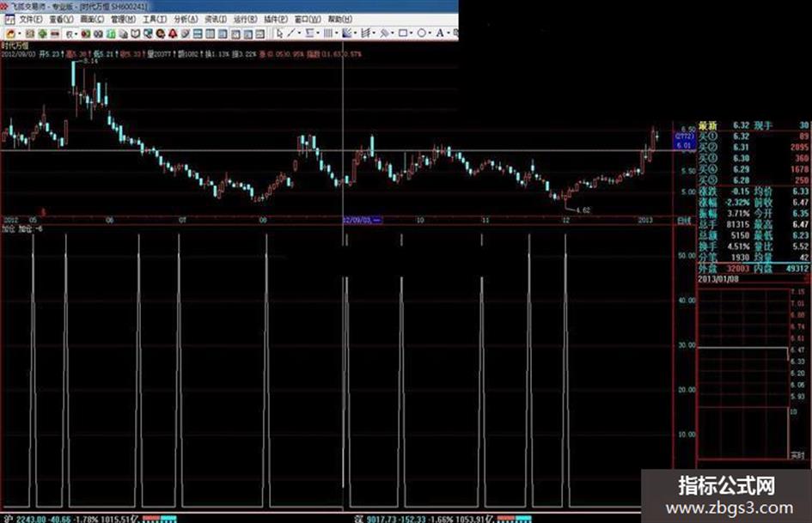Screen dimensions: 812x523
Task: Open the 文件(F) menu
Action: pos(31,19)
